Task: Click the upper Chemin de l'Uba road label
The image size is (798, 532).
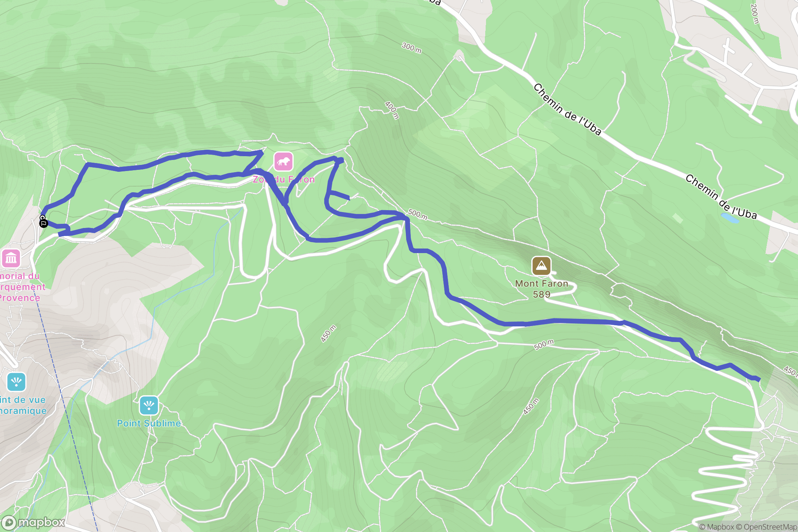Action: tap(567, 109)
